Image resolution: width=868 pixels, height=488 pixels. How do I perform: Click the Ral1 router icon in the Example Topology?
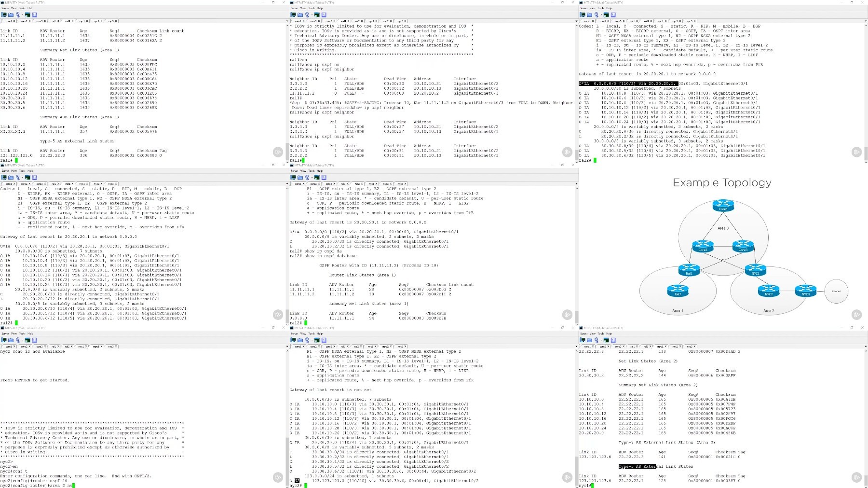pos(689,270)
